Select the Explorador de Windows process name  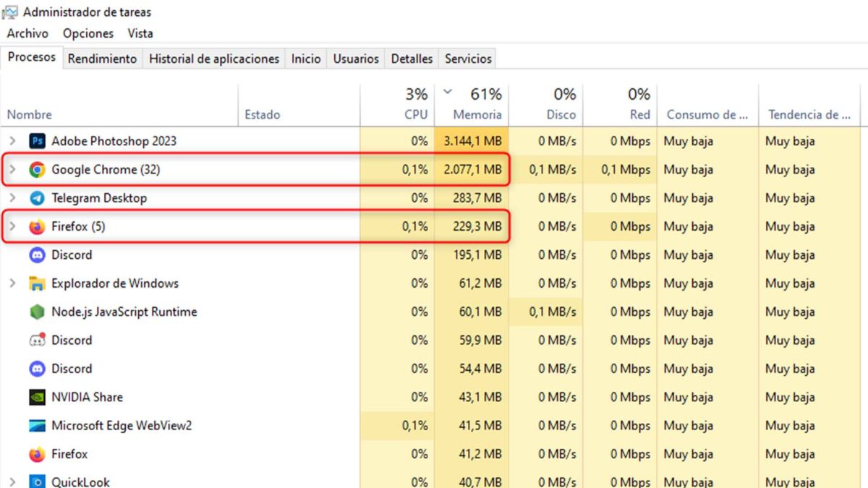pyautogui.click(x=115, y=283)
